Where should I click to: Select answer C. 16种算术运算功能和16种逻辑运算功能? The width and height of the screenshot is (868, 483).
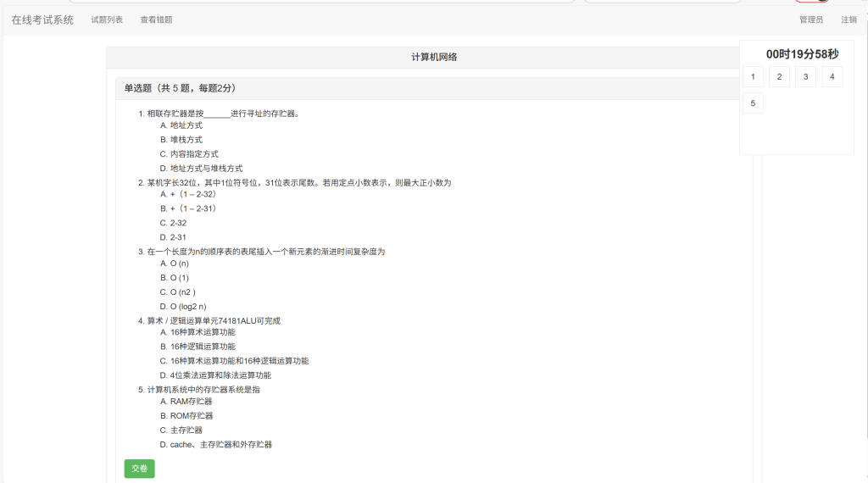click(x=235, y=361)
